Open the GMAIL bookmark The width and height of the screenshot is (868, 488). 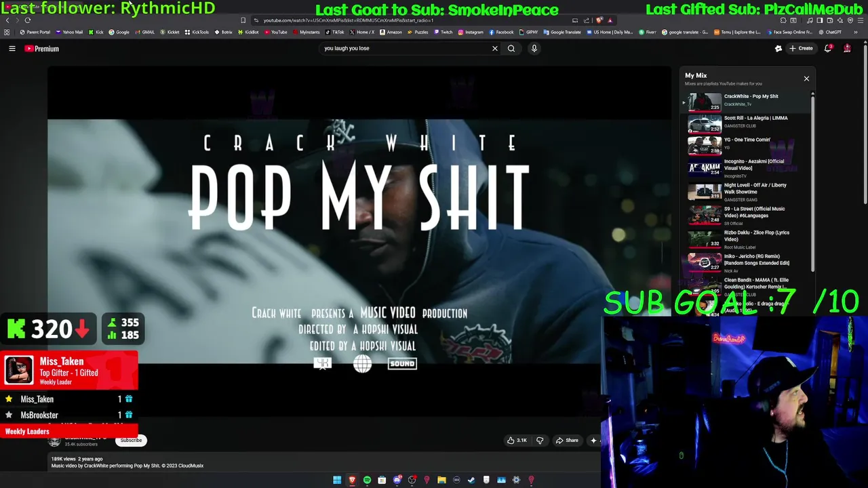click(x=144, y=32)
